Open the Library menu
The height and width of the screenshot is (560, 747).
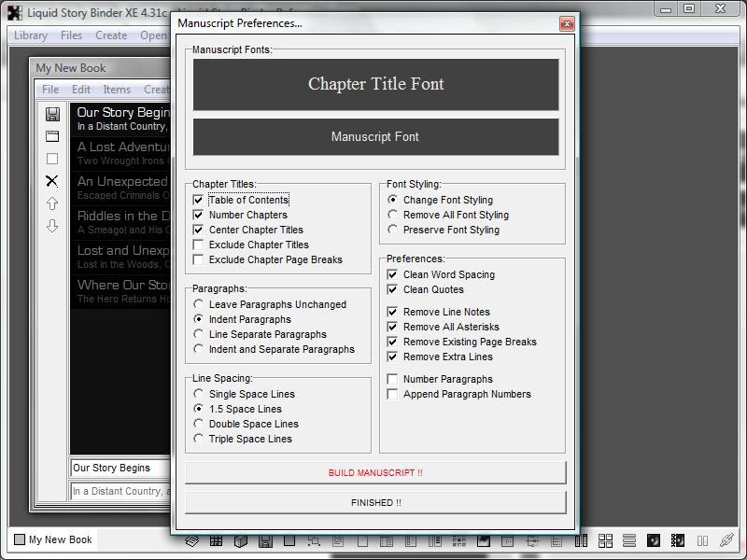[x=31, y=35]
